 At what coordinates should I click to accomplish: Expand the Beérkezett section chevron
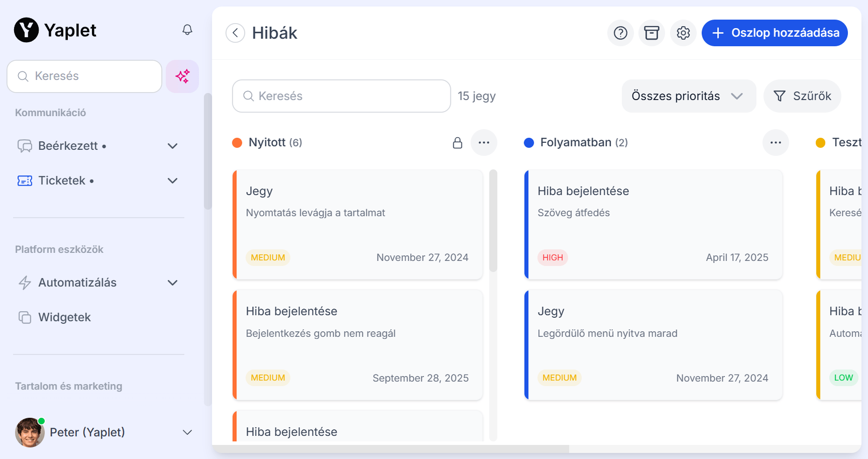(172, 146)
